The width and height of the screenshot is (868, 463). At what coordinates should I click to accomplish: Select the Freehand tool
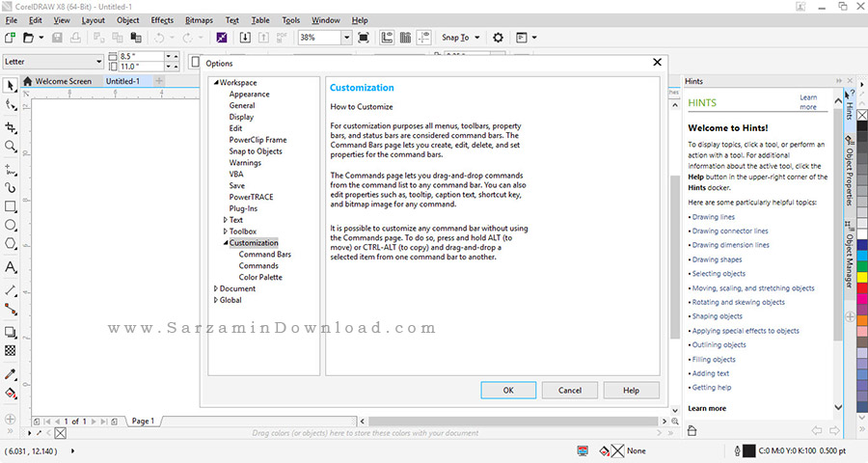point(10,170)
